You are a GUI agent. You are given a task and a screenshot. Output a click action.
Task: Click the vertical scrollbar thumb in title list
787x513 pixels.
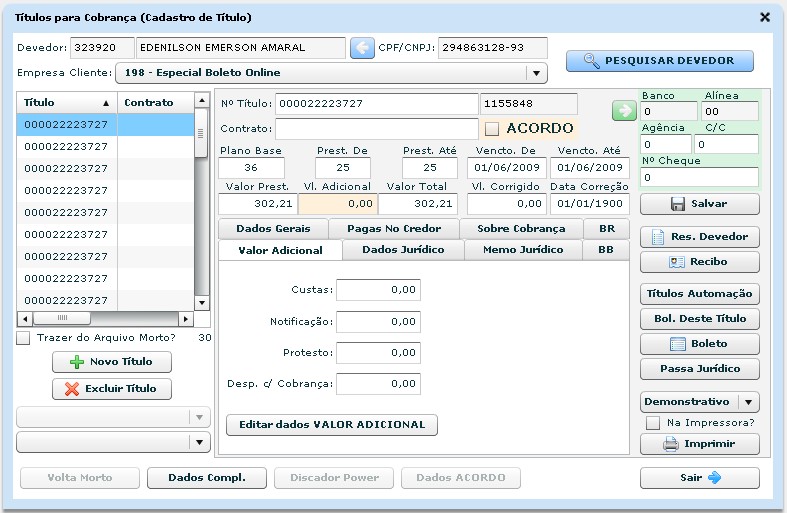pyautogui.click(x=201, y=134)
